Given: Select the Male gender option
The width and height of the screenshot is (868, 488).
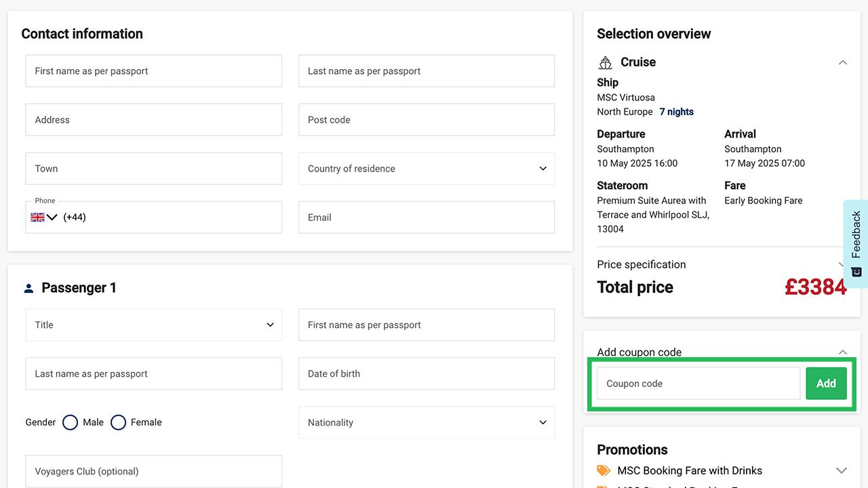Looking at the screenshot, I should coord(70,422).
